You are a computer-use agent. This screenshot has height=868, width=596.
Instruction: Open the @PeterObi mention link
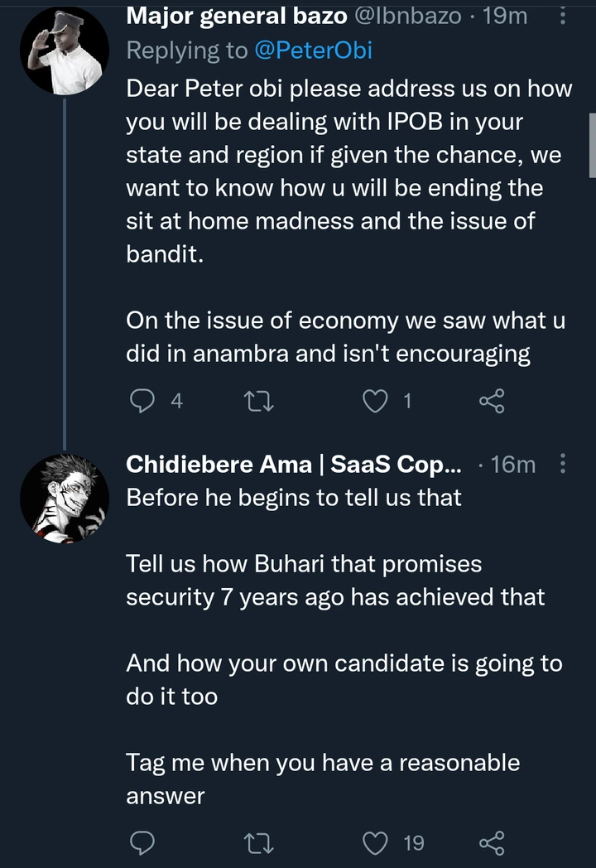coord(315,51)
